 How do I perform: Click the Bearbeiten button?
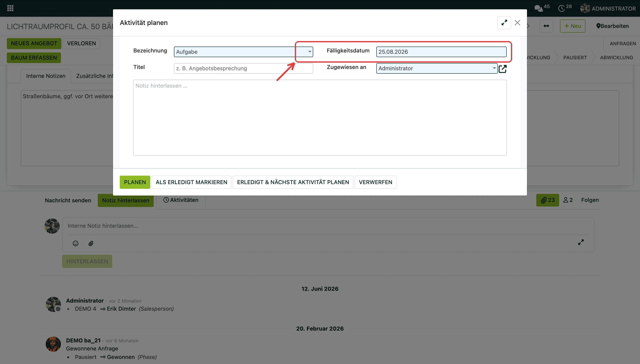point(612,26)
